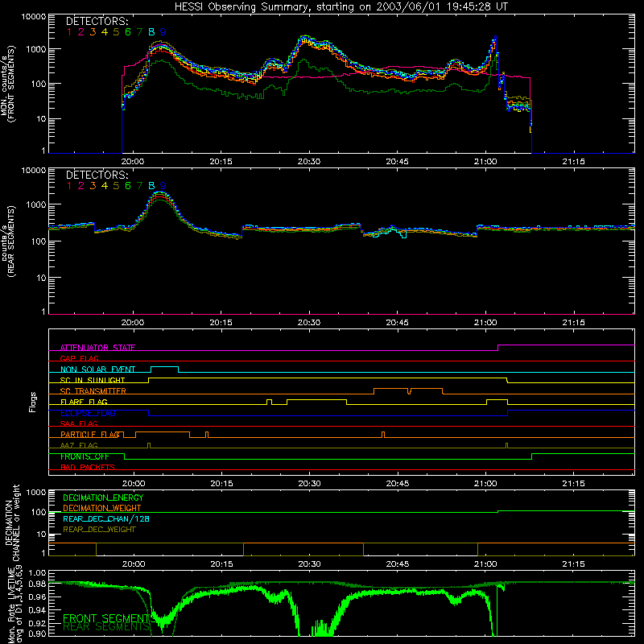
Task: Click the FRONTS_OFF flag label
Action: coord(85,456)
